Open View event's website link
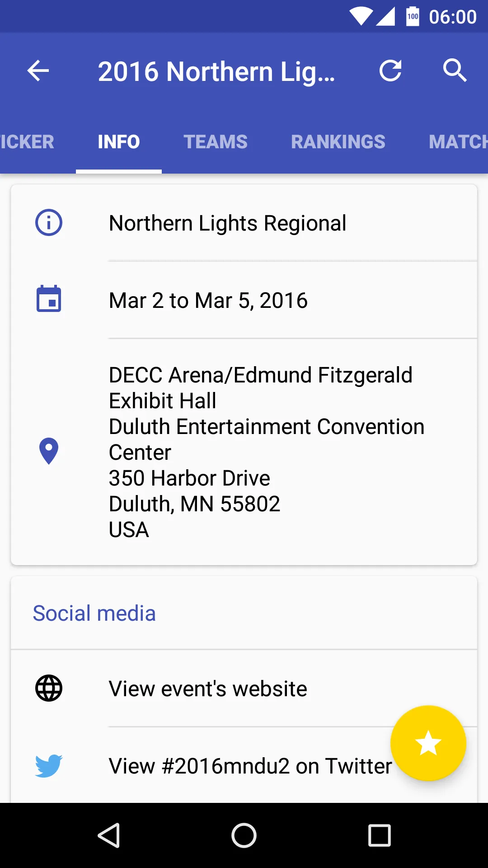This screenshot has height=868, width=488. pyautogui.click(x=244, y=689)
